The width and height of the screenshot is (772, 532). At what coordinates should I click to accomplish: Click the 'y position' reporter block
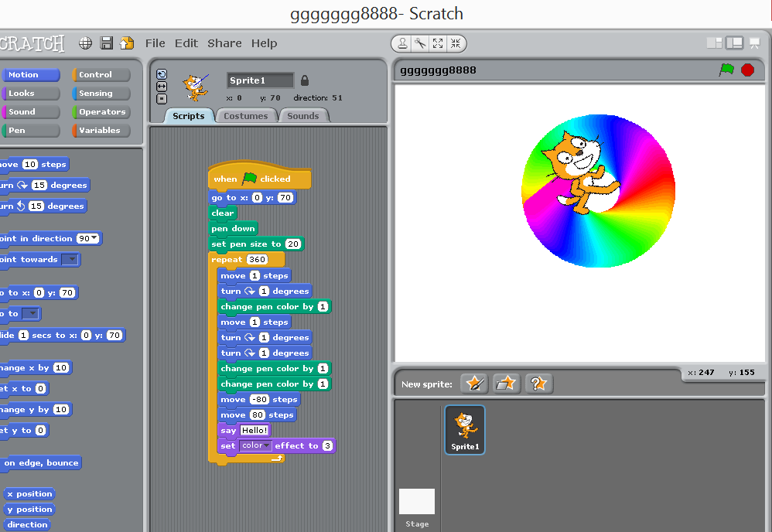coord(29,510)
